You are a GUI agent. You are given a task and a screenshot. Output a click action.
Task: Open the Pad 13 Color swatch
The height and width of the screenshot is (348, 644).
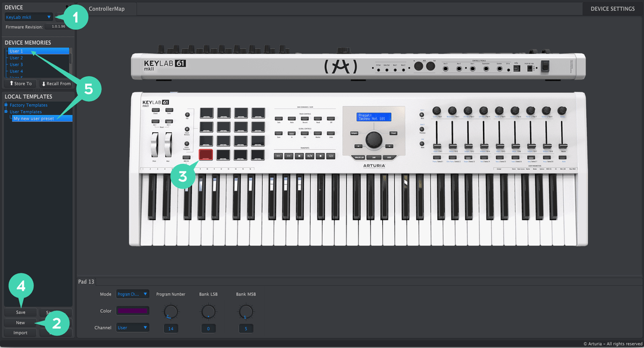point(132,310)
